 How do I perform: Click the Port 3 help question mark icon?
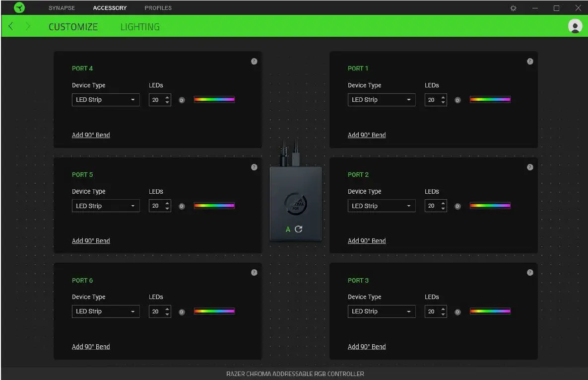(x=530, y=272)
